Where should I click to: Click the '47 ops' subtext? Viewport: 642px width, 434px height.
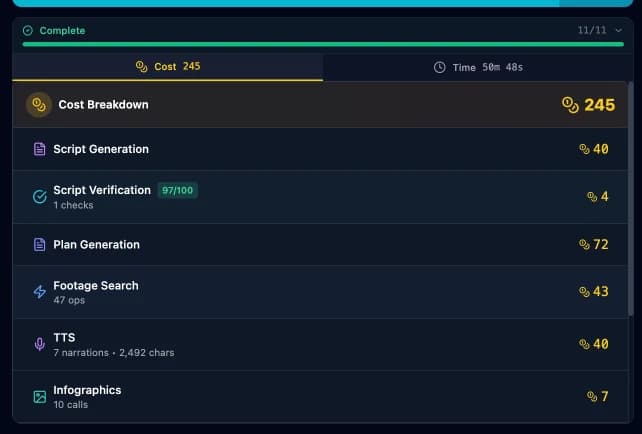click(69, 300)
